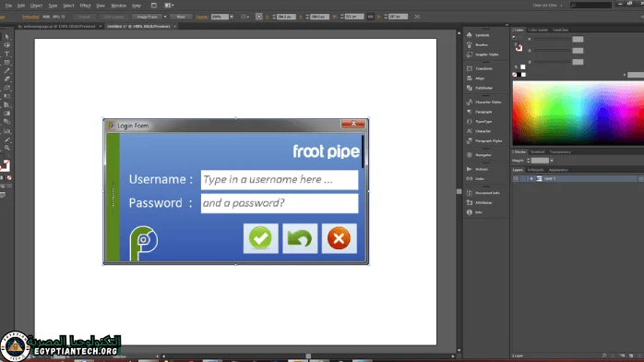Select the Zoom magnifier tool
Viewport: 644px width, 362px height.
(7, 148)
